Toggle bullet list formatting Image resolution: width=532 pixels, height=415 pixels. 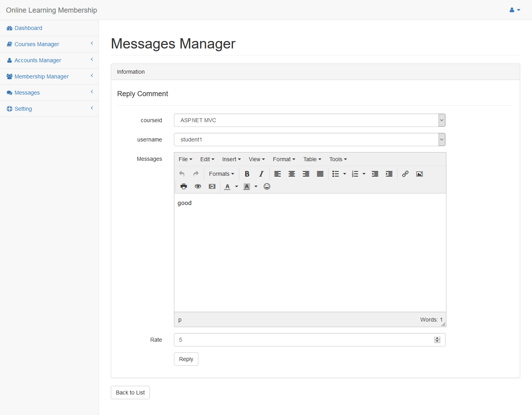pyautogui.click(x=336, y=174)
